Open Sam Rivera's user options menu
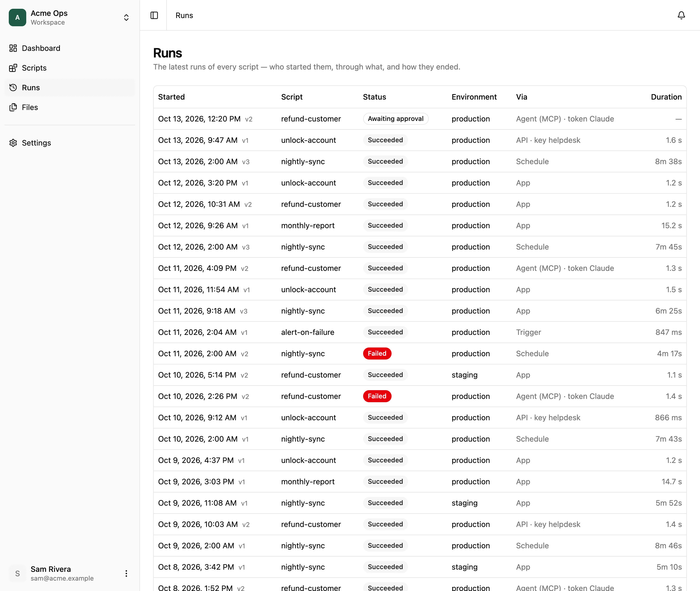Image resolution: width=700 pixels, height=591 pixels. point(126,573)
